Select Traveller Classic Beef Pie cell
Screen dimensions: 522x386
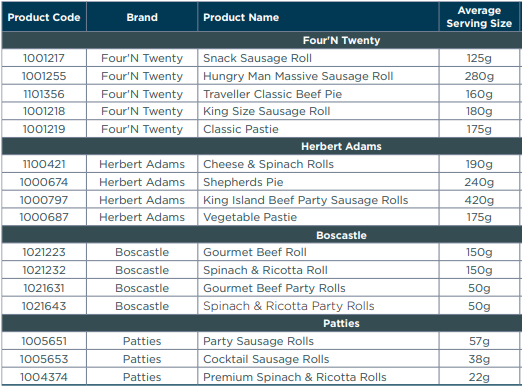click(318, 94)
